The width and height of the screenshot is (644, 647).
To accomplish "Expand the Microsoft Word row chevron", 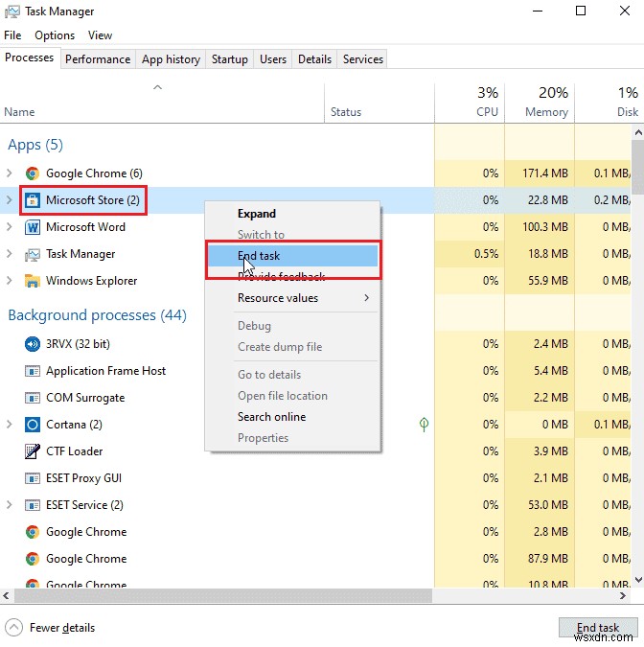I will [x=9, y=226].
